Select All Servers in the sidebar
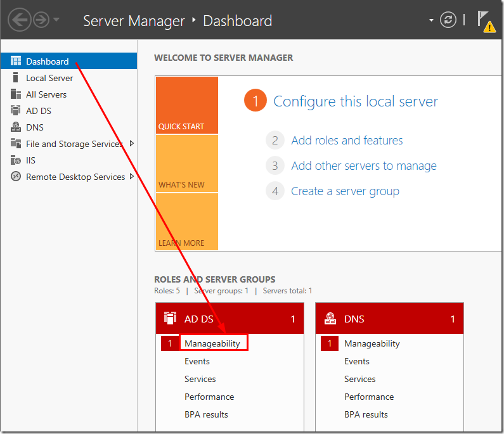The height and width of the screenshot is (434, 504). pyautogui.click(x=46, y=94)
